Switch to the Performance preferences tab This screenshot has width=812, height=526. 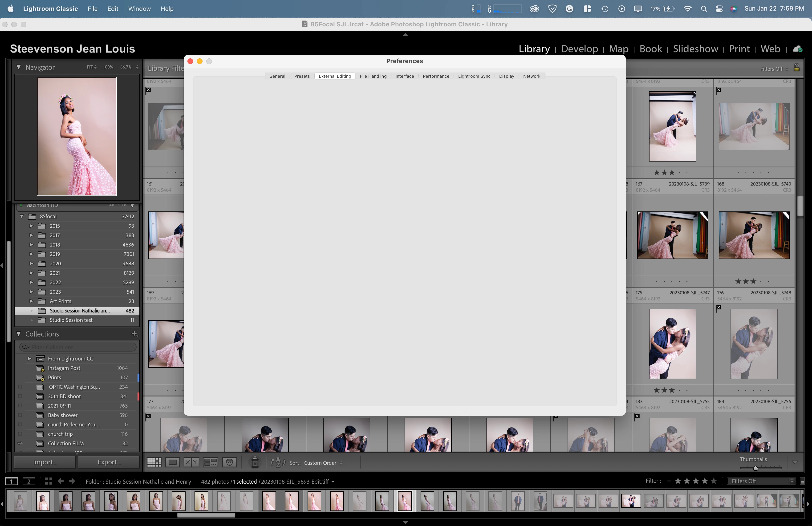(436, 76)
